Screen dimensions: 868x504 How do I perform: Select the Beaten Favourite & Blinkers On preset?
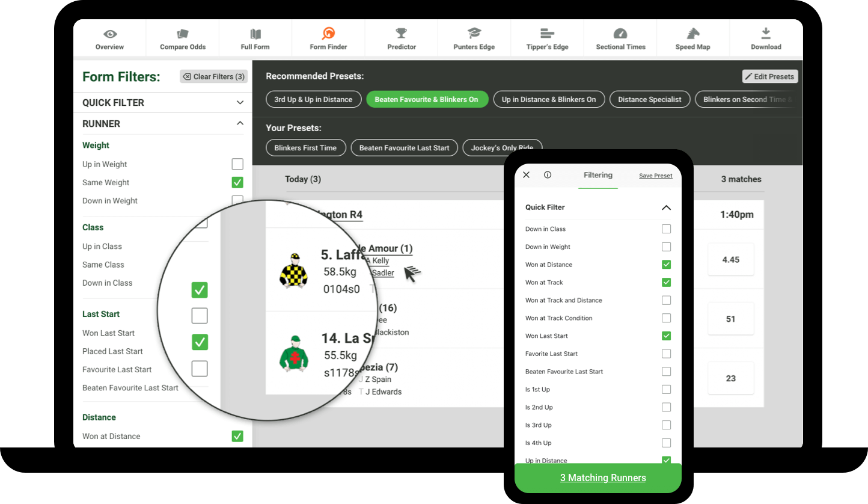427,99
